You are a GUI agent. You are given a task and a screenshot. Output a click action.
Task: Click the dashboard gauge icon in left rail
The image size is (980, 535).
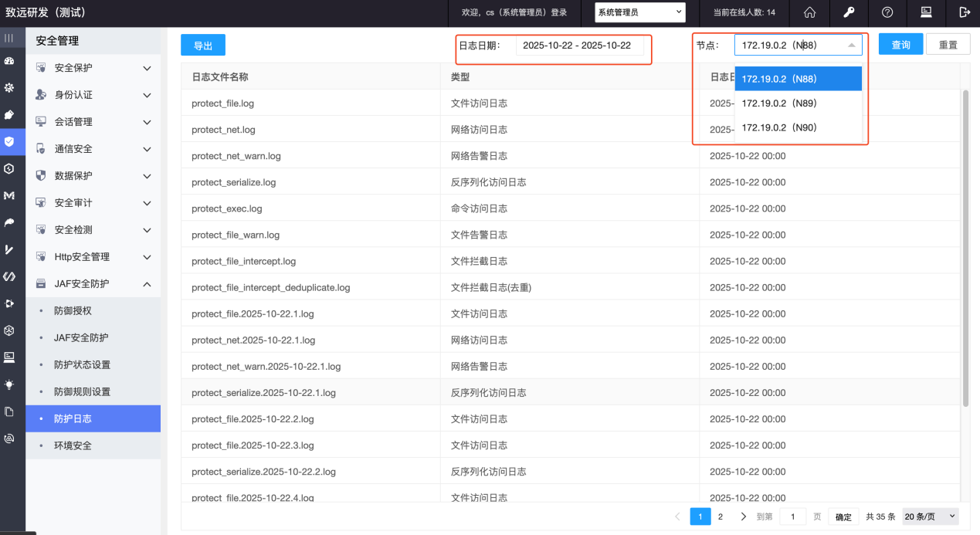(9, 60)
